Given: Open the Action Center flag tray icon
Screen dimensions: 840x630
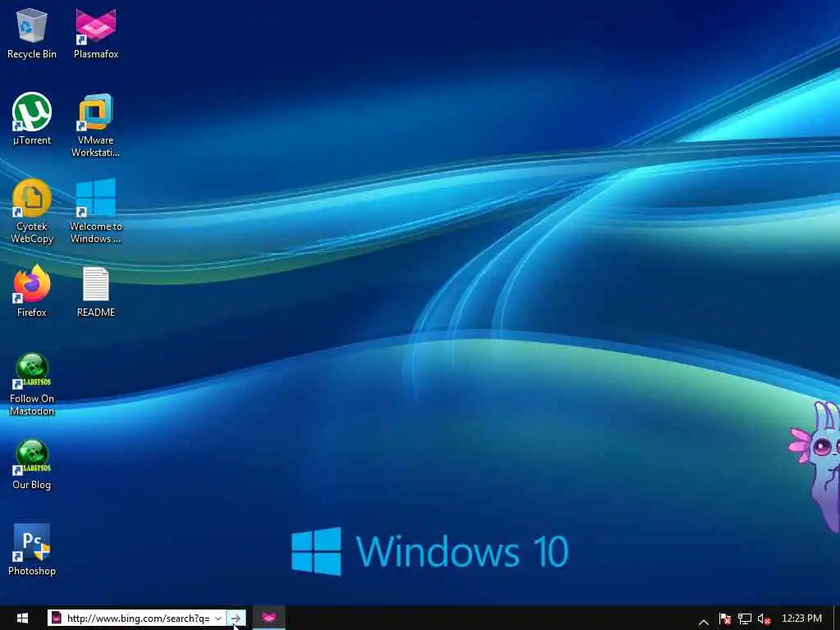Looking at the screenshot, I should point(725,619).
